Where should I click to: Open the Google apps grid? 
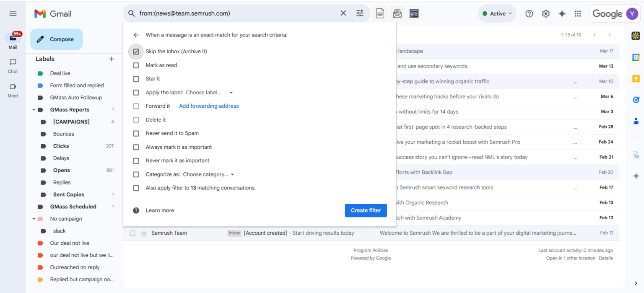click(578, 13)
